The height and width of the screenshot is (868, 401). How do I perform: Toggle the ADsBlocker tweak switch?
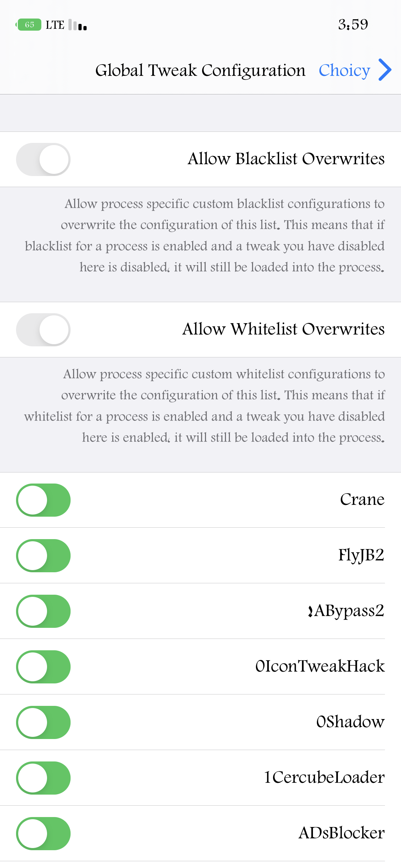pyautogui.click(x=43, y=833)
